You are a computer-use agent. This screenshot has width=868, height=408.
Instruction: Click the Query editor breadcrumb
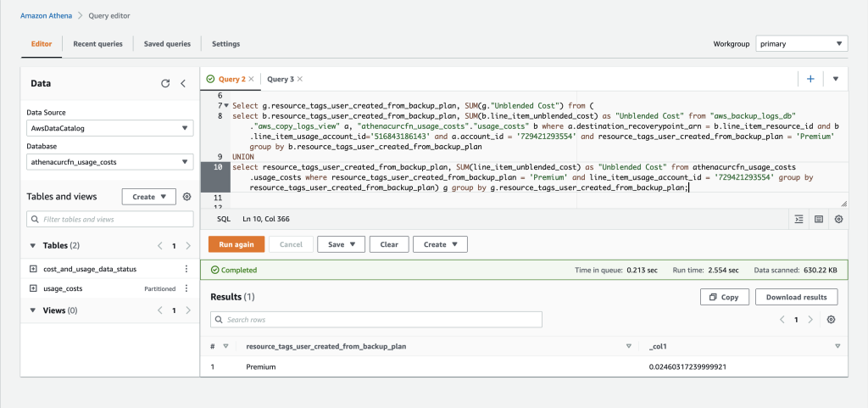click(x=109, y=15)
